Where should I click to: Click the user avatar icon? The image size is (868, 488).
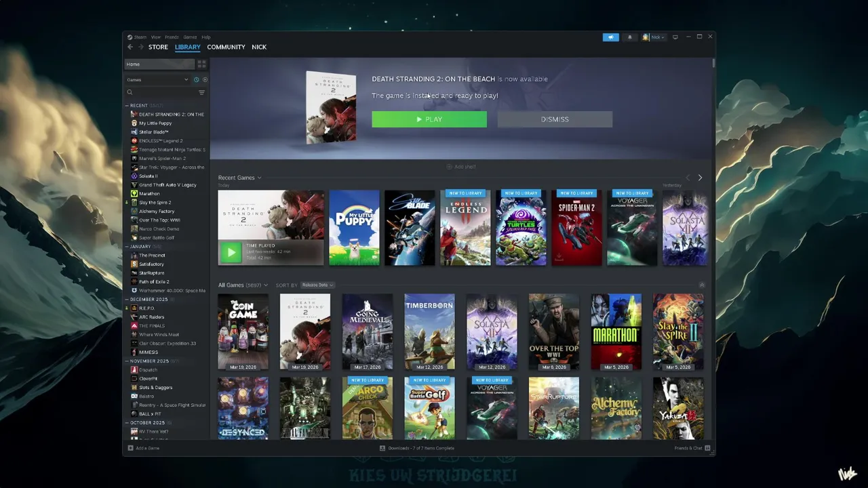646,37
